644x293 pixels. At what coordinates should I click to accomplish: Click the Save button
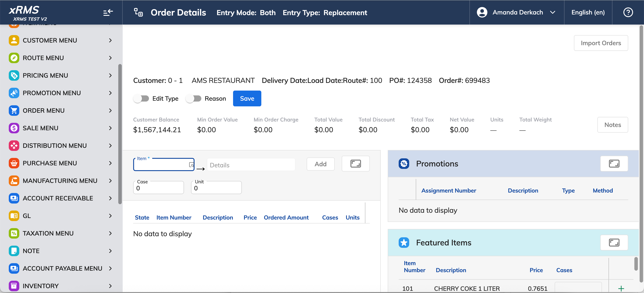[247, 99]
